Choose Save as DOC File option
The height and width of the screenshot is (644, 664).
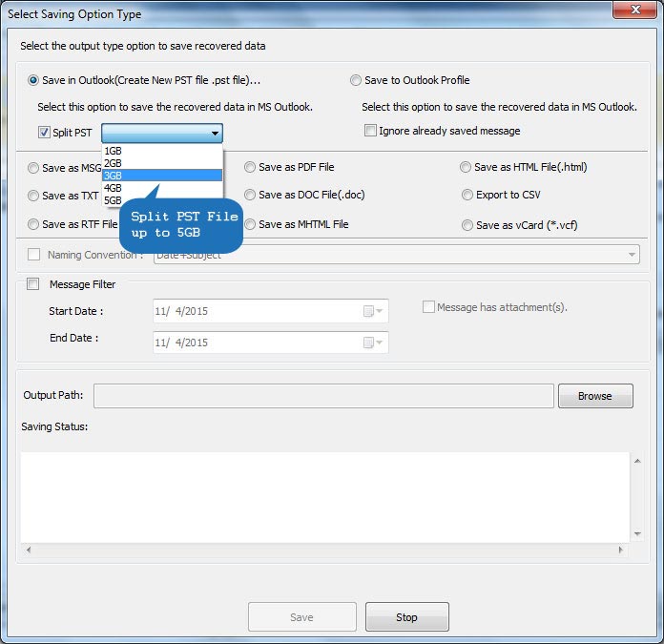point(250,196)
